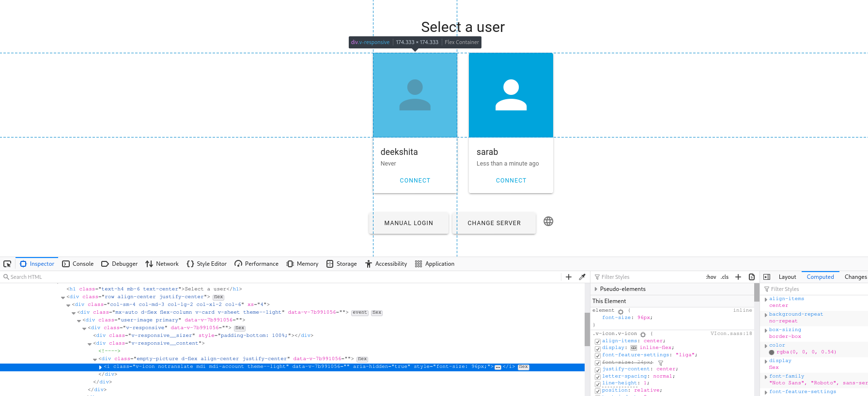
Task: Collapse the div.user-image primary node
Action: pyautogui.click(x=79, y=320)
